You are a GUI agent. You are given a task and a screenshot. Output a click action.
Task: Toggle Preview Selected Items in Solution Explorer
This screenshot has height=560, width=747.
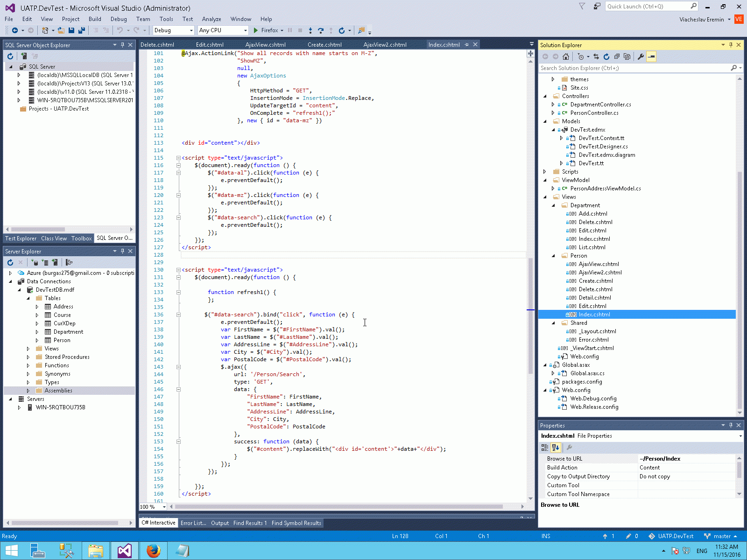[x=651, y=56]
